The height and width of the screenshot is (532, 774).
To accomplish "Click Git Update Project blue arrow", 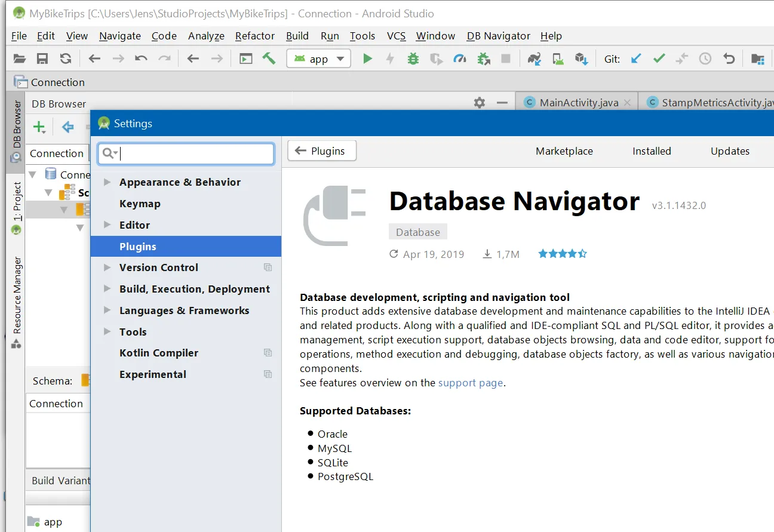I will (636, 59).
